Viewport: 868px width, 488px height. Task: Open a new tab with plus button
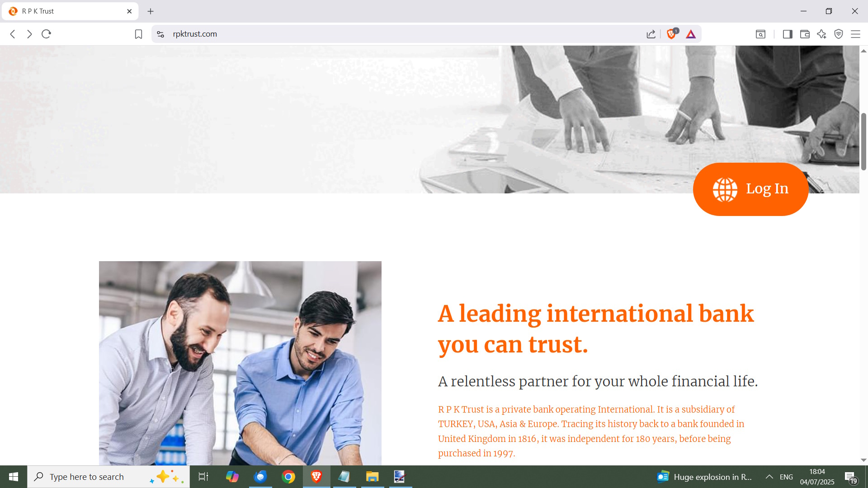tap(151, 11)
